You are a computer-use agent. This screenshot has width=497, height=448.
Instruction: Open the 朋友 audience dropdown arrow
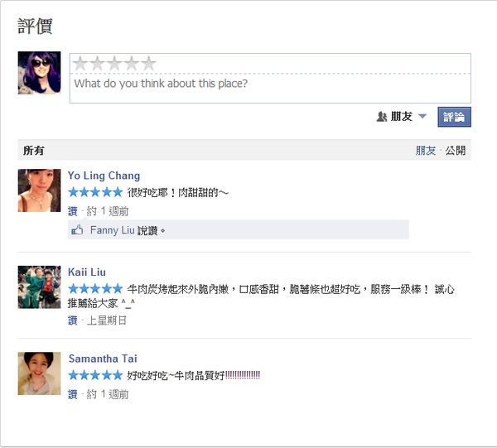pyautogui.click(x=422, y=117)
